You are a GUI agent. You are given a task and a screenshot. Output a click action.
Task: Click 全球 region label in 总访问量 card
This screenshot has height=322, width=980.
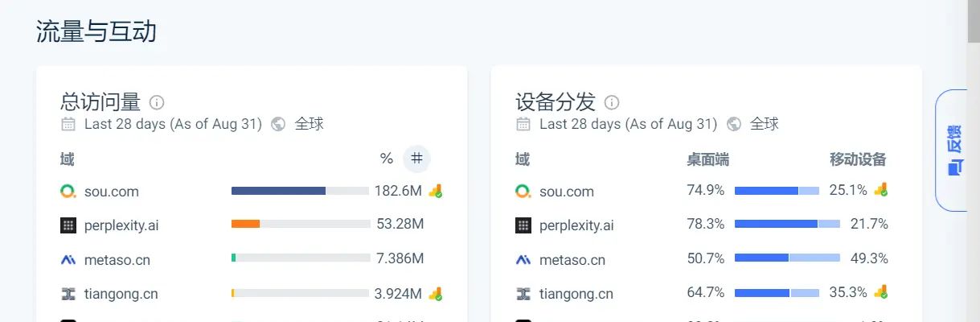[x=309, y=124]
